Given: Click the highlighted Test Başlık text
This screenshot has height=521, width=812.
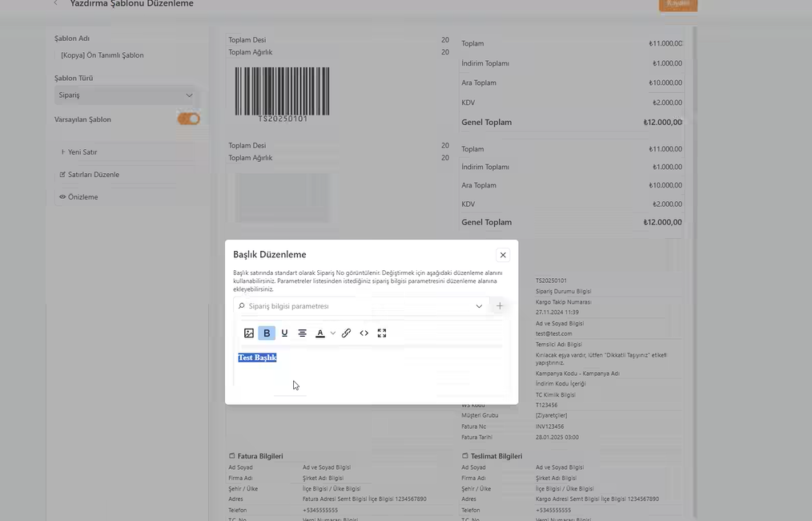Looking at the screenshot, I should [x=257, y=357].
